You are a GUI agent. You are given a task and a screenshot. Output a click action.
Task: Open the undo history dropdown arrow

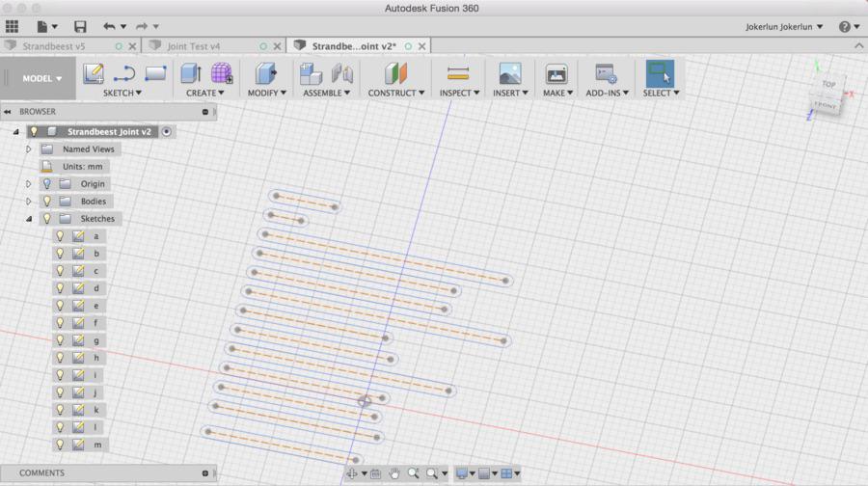(x=123, y=26)
